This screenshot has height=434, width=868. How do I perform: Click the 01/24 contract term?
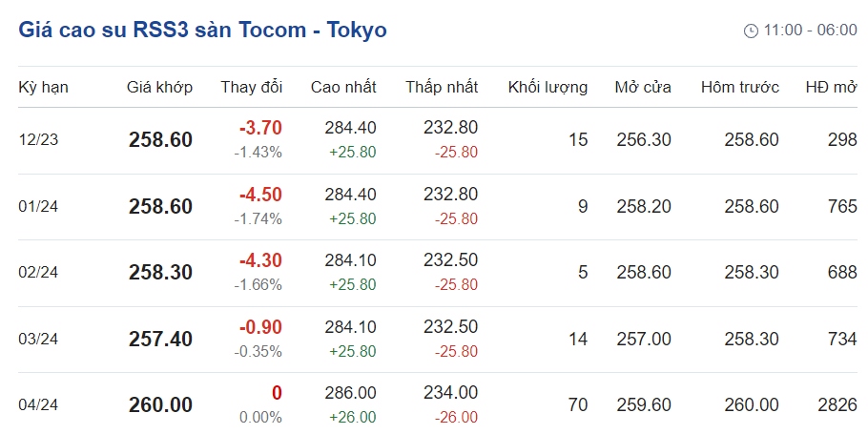(x=38, y=206)
